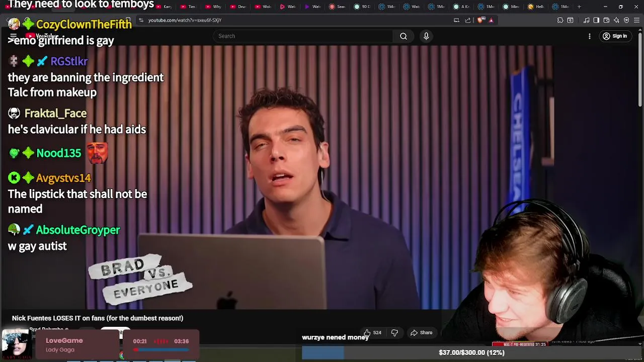Open the share page icon in the address bar
The image size is (644, 362).
(x=468, y=20)
